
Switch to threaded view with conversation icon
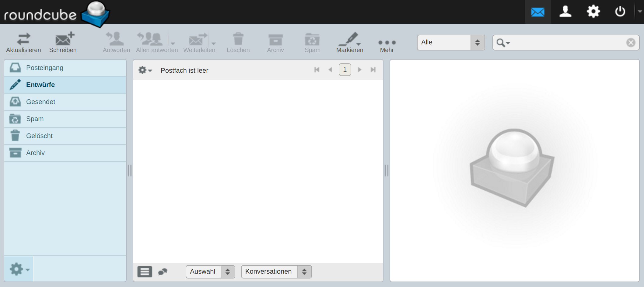tap(163, 271)
